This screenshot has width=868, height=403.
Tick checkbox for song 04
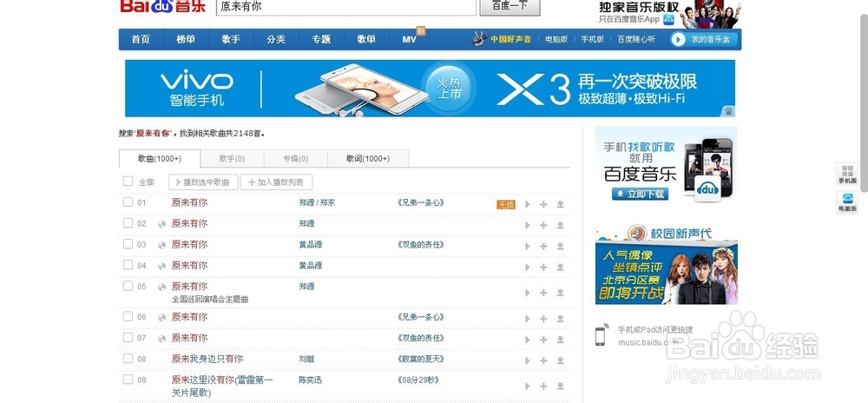point(128,265)
